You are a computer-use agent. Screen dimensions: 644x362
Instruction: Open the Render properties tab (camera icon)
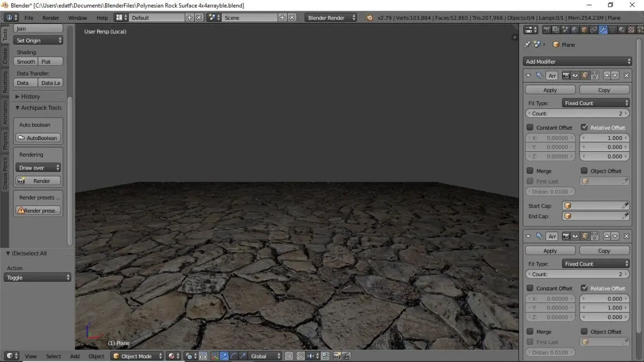coord(547,29)
